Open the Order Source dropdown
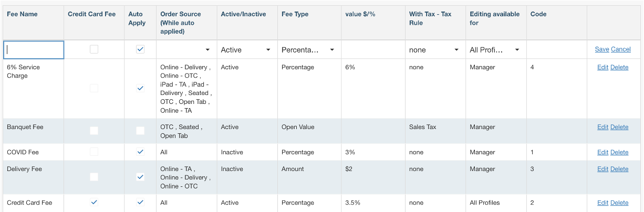644x212 pixels. click(x=186, y=50)
